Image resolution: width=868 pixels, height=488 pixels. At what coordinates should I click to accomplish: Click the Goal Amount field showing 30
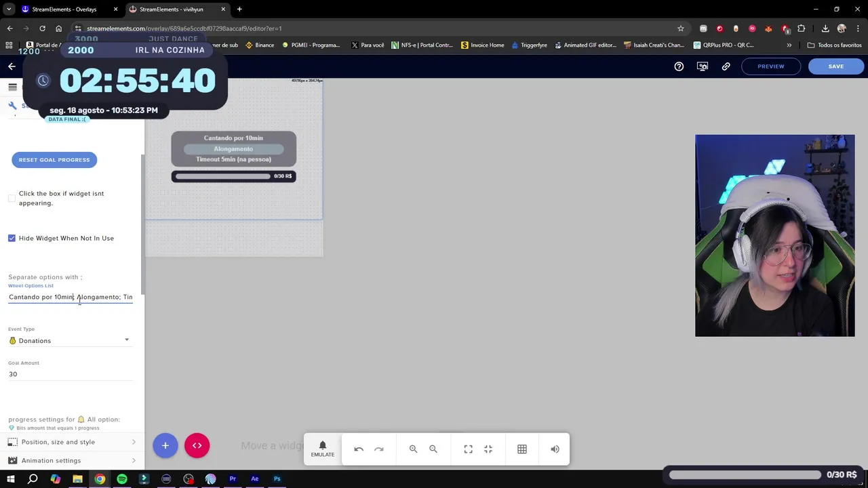(x=71, y=374)
